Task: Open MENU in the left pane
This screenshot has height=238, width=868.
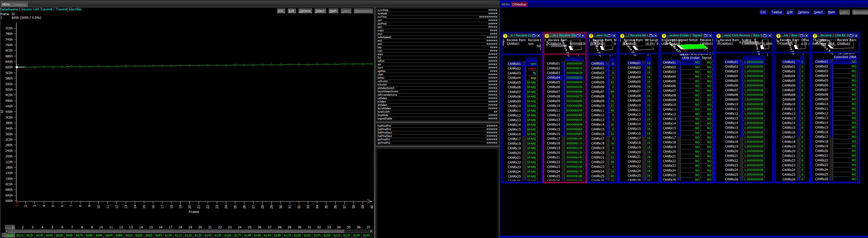Action: tap(6, 4)
